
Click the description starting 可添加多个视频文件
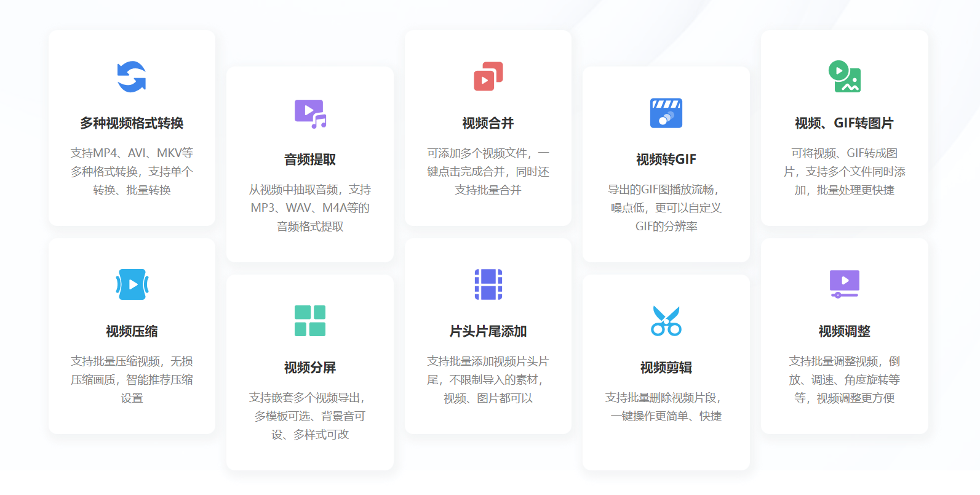[x=488, y=171]
